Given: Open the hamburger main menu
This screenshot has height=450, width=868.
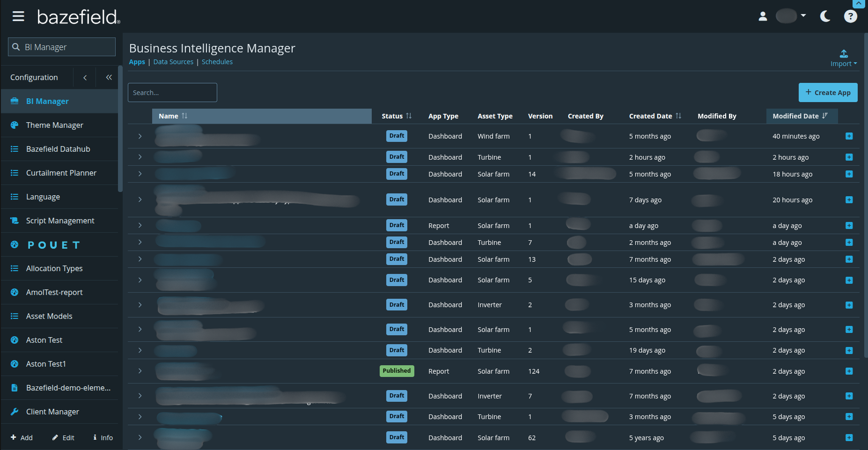Looking at the screenshot, I should pyautogui.click(x=18, y=17).
